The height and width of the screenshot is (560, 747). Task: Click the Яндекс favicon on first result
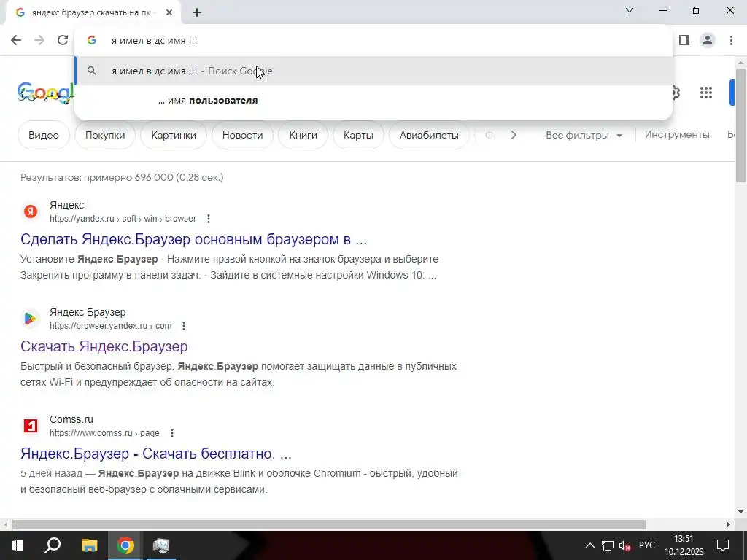click(x=31, y=211)
